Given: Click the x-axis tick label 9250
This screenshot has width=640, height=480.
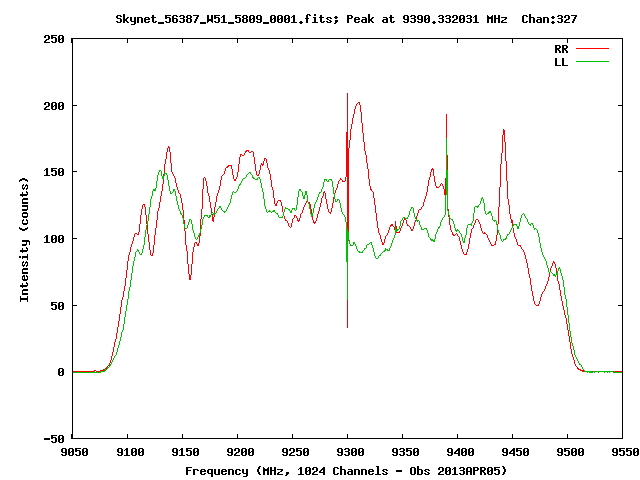Looking at the screenshot, I should pyautogui.click(x=295, y=452).
